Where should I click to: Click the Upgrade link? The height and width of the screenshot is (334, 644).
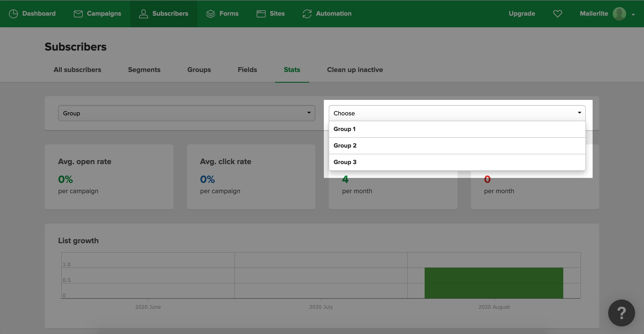point(522,14)
